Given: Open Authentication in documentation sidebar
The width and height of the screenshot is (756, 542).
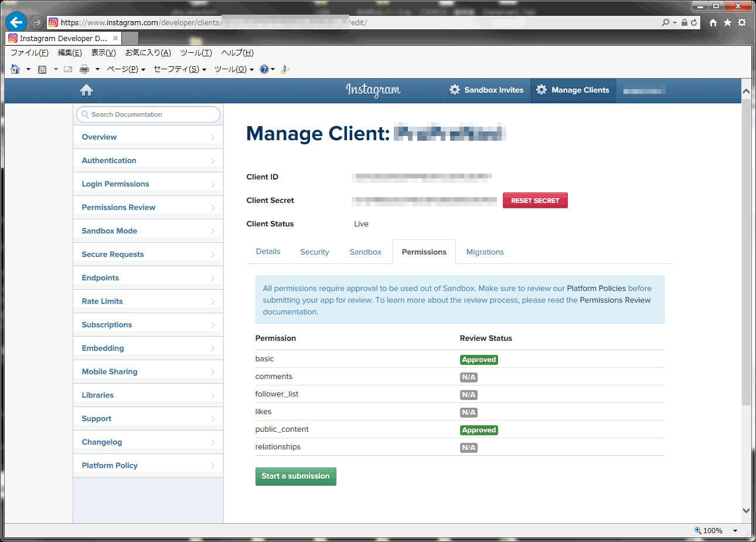Looking at the screenshot, I should coord(148,160).
